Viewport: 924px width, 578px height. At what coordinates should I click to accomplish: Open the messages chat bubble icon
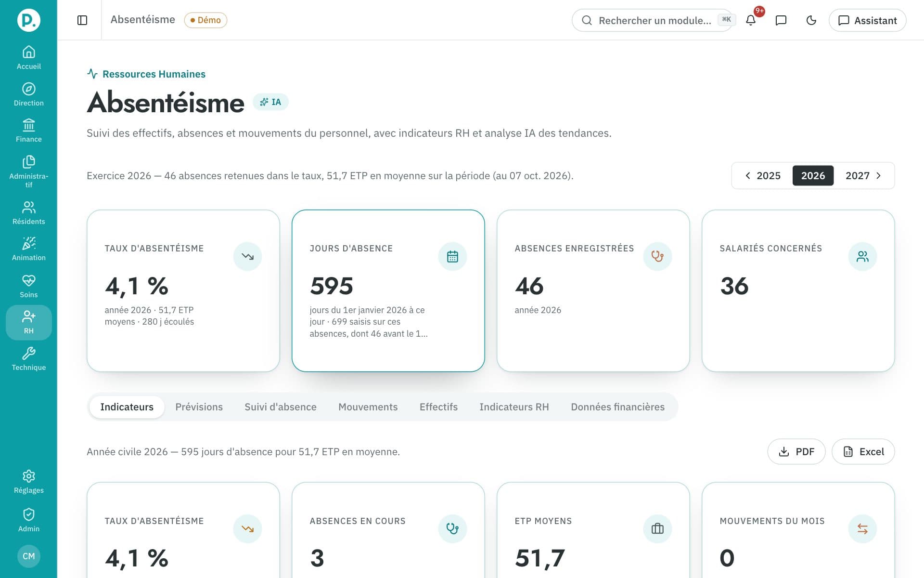click(781, 20)
